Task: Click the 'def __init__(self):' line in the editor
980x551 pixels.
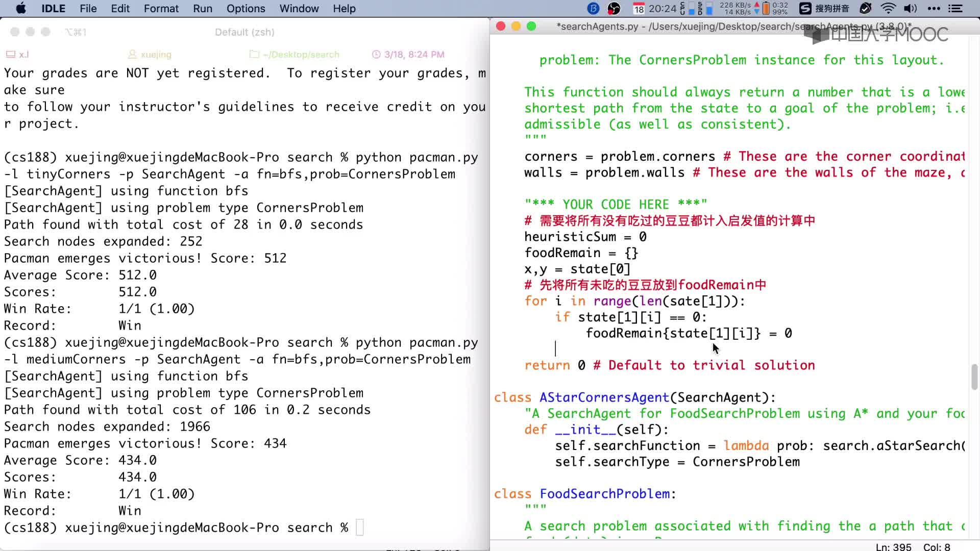Action: point(596,430)
